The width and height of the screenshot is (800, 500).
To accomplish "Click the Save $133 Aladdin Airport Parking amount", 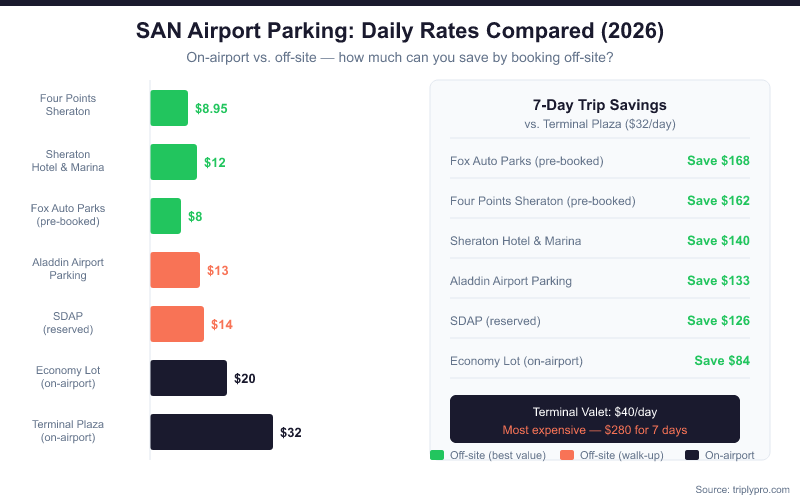I will tap(718, 281).
